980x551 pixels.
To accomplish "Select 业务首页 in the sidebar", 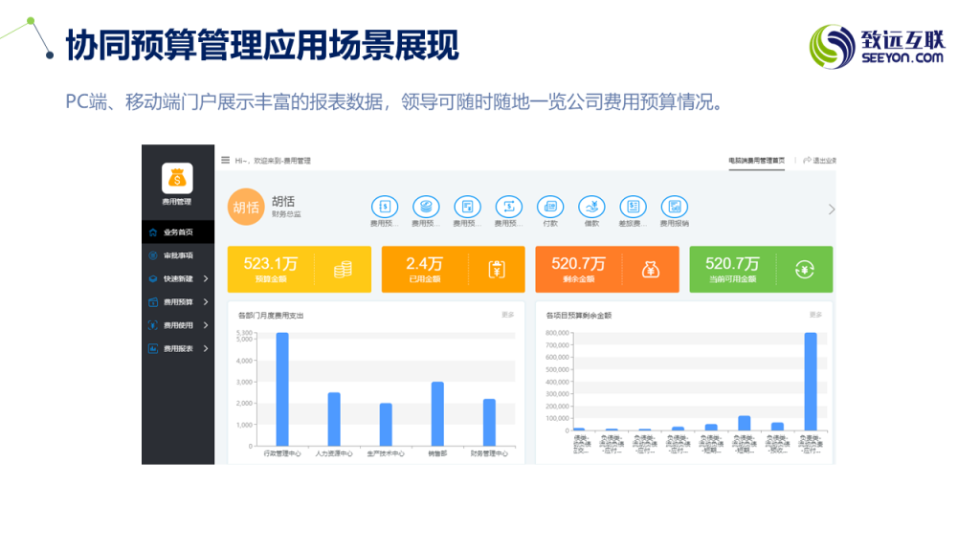I will [178, 231].
